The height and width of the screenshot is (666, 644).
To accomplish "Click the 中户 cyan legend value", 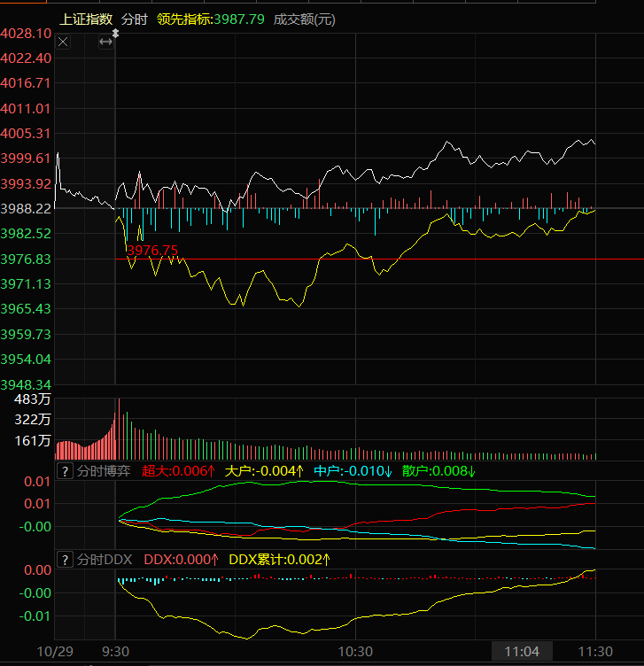I will coord(352,471).
